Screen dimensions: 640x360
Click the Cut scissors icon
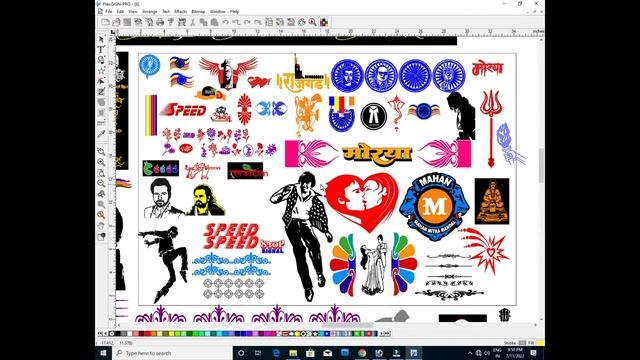pos(193,22)
